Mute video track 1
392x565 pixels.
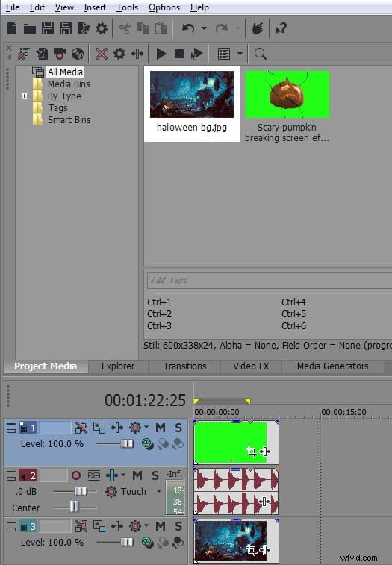pyautogui.click(x=161, y=428)
